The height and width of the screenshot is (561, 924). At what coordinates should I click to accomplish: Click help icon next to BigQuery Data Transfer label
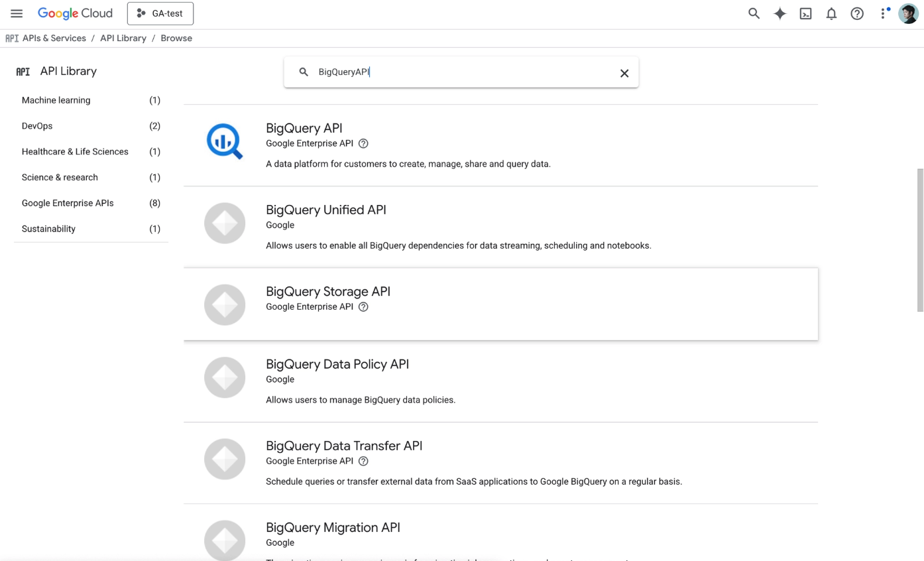(x=363, y=462)
